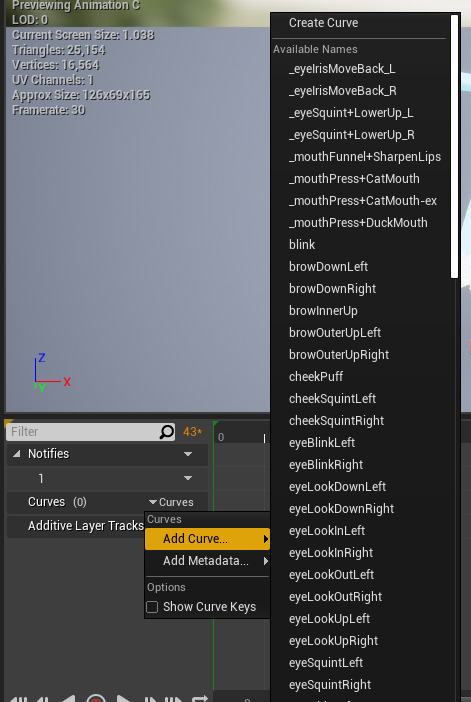
Task: Pick the blink curve name
Action: tap(302, 244)
